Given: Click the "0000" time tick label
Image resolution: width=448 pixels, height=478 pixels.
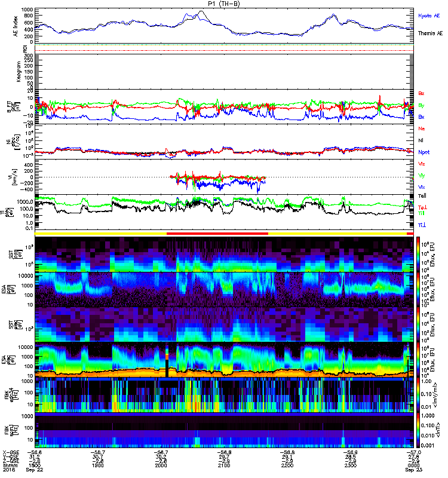Looking at the screenshot, I should (413, 465).
